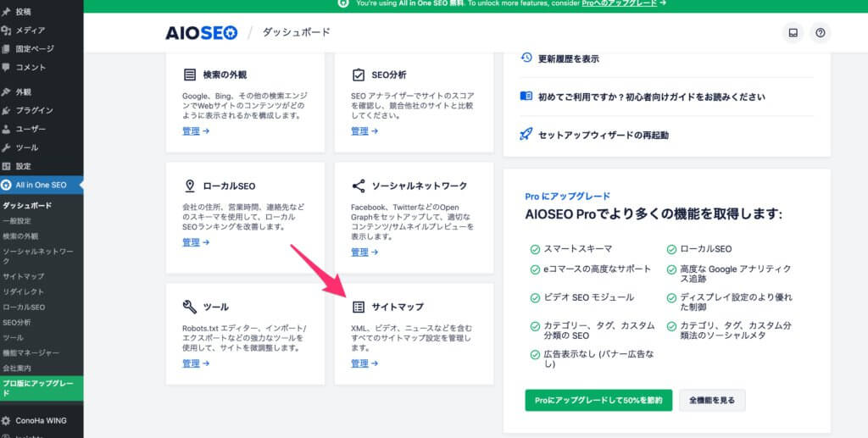Image resolution: width=868 pixels, height=438 pixels.
Task: Click the 検索の外観 card icon
Action: (x=190, y=75)
